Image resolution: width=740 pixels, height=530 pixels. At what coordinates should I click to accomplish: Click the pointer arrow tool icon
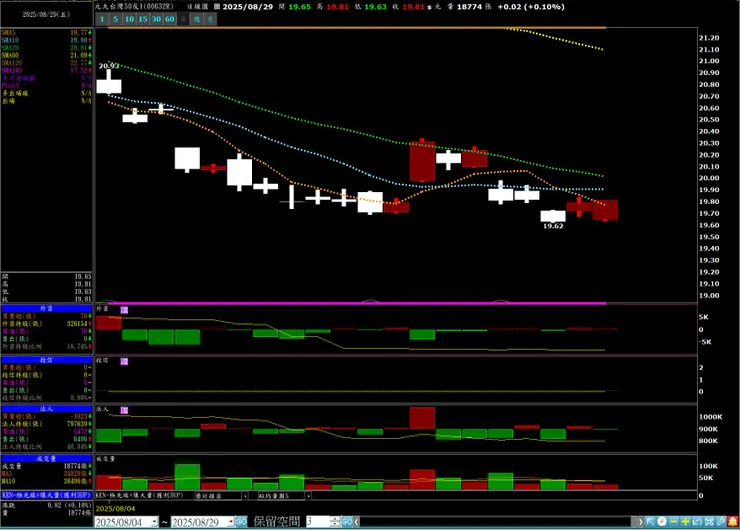(x=650, y=522)
